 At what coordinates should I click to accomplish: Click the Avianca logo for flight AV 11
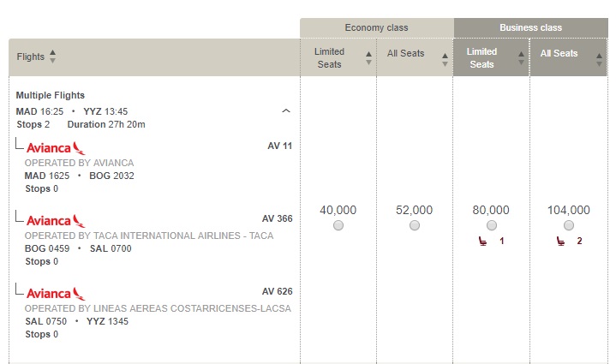tap(56, 148)
